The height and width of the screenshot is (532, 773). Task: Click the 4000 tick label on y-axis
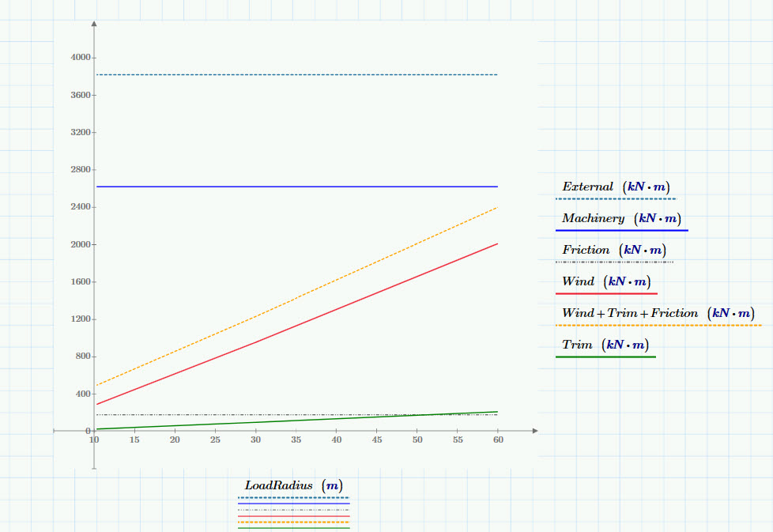point(81,58)
